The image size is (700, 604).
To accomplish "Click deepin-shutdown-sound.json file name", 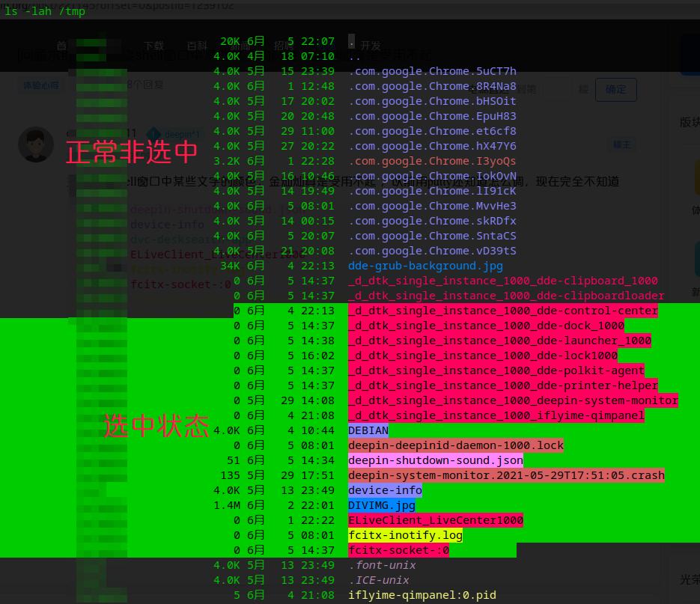I will click(x=436, y=460).
